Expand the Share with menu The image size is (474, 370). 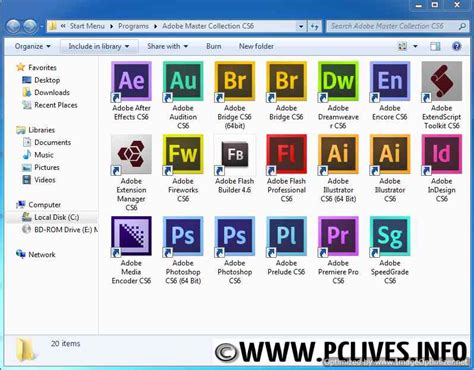[167, 46]
